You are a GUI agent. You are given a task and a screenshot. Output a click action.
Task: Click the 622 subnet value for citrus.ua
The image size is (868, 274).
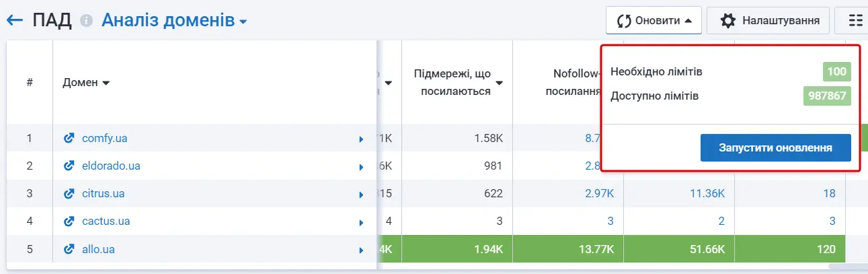(x=494, y=193)
